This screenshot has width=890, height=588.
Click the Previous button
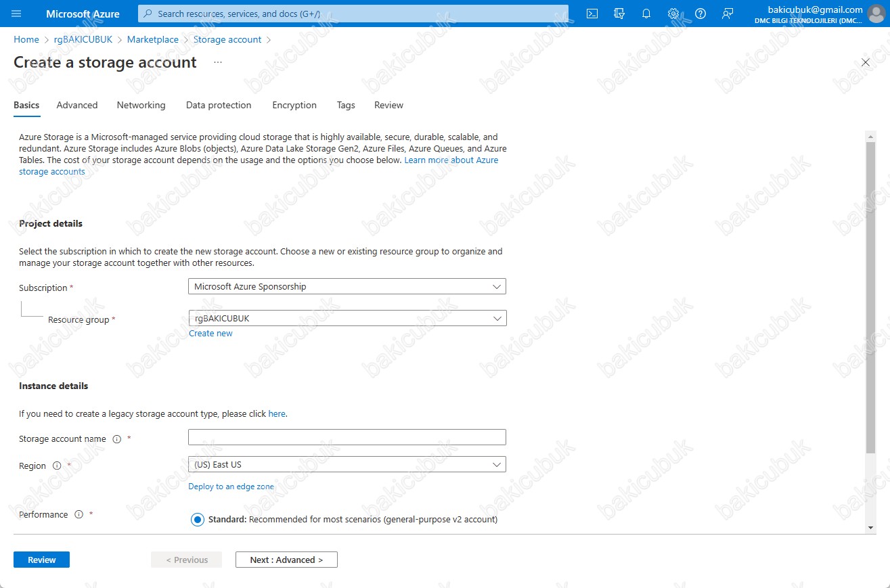click(187, 560)
